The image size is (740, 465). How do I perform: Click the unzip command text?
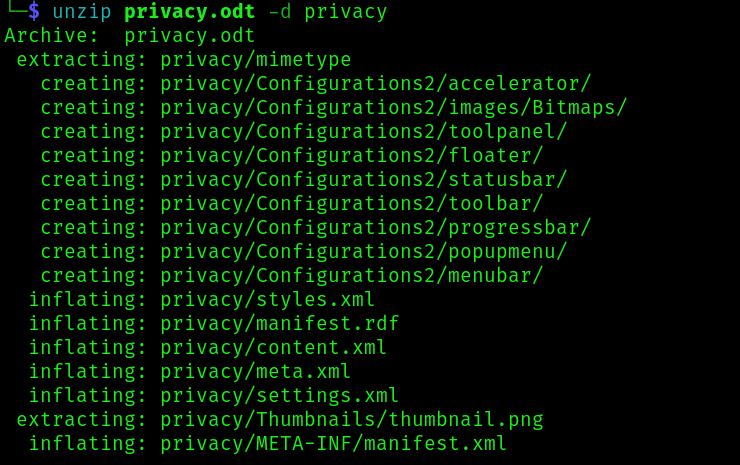pyautogui.click(x=80, y=12)
